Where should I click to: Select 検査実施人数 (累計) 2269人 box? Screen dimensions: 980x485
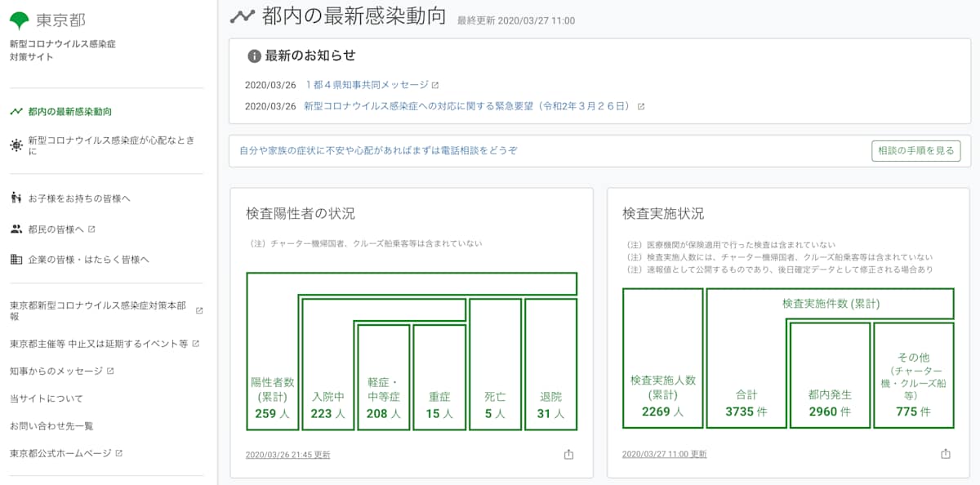coord(662,358)
